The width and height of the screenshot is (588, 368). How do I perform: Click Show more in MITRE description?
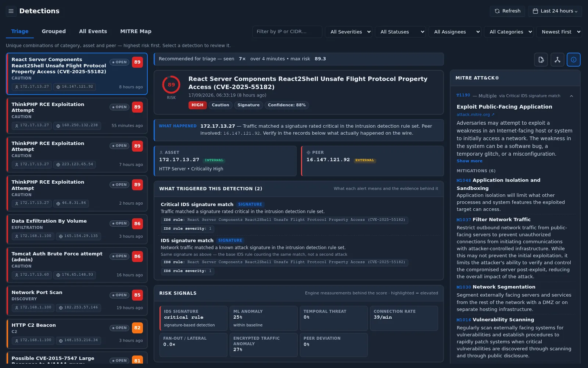[469, 161]
